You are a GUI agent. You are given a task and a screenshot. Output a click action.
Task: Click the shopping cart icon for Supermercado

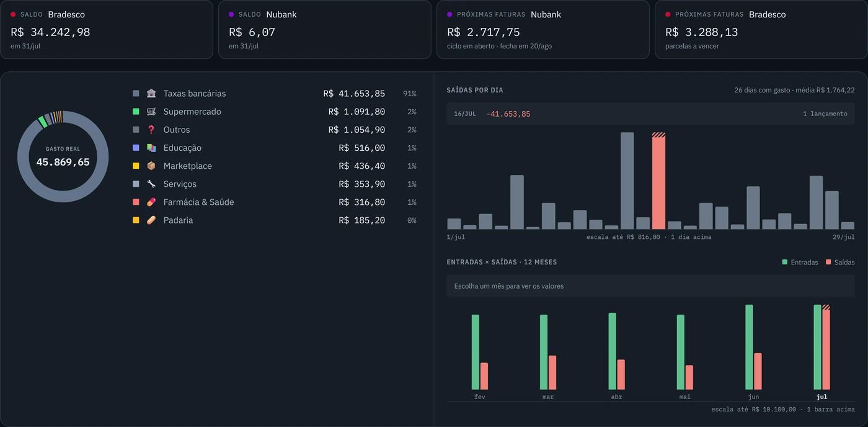(x=151, y=112)
